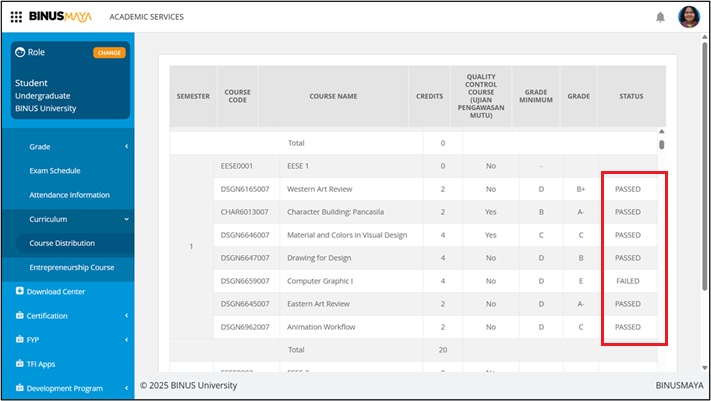Click the GRADE MINIMUM column header
Image resolution: width=711 pixels, height=401 pixels.
click(536, 96)
